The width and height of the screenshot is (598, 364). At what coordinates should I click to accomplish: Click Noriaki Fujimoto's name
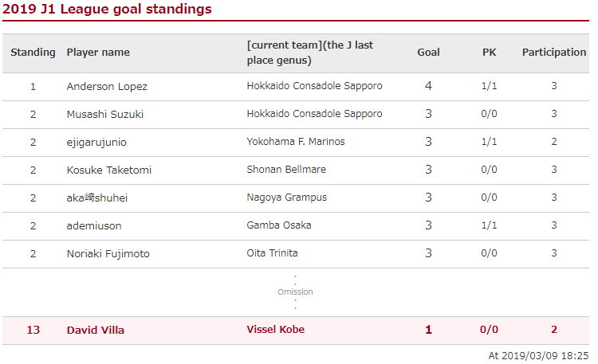108,254
